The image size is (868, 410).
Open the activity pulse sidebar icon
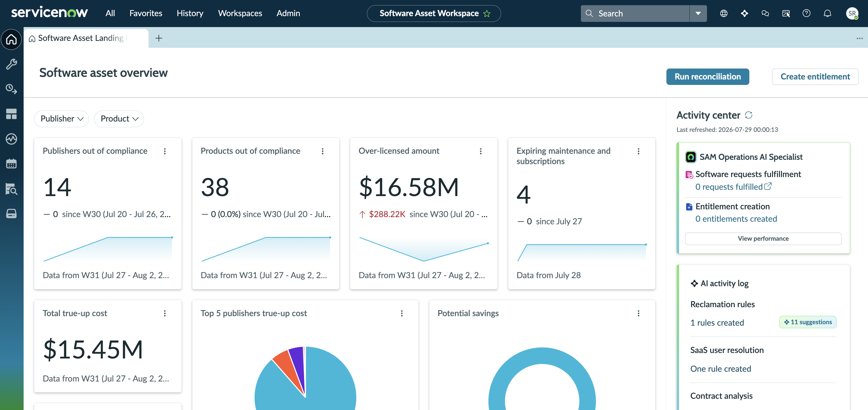click(12, 139)
